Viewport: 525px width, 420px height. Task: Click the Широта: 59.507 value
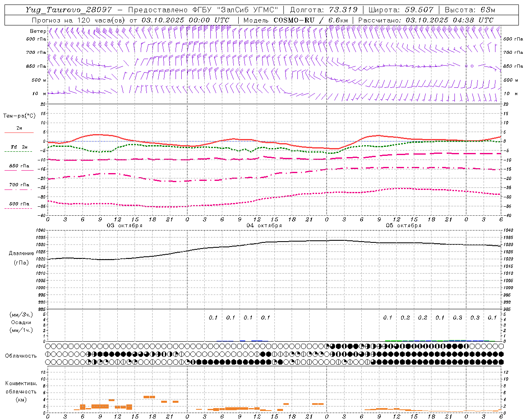point(401,10)
